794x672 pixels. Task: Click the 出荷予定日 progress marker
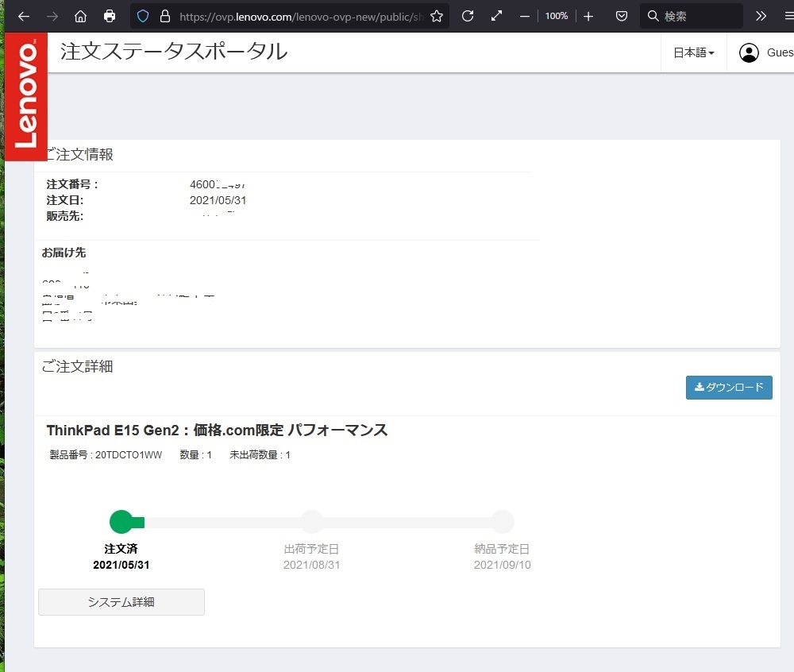(x=312, y=522)
